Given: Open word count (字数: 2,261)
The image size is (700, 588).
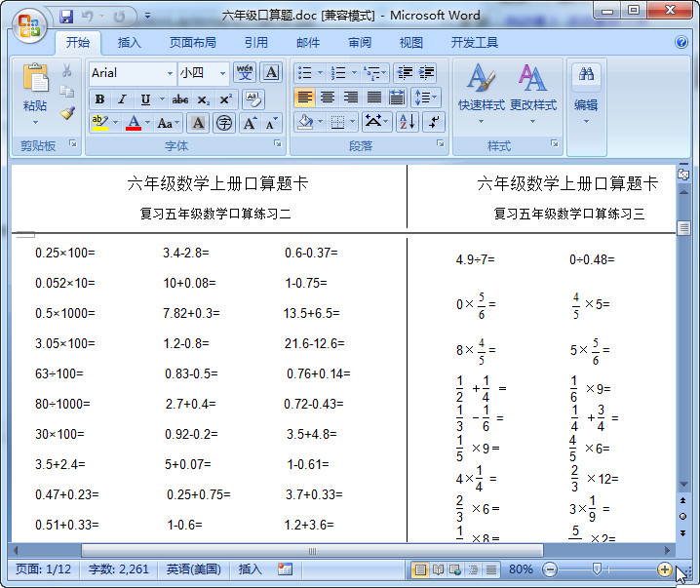Looking at the screenshot, I should (x=118, y=568).
